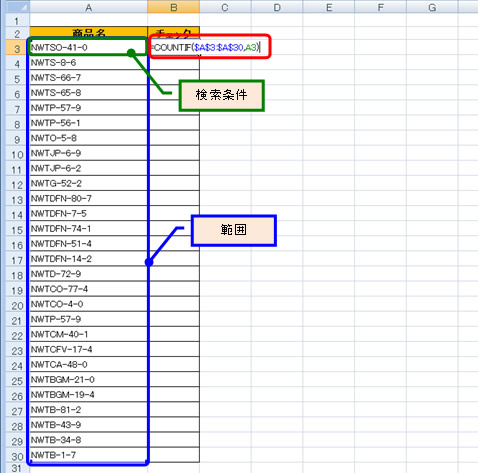Click cell containing NWTDFN-7-5
The image size is (478, 473).
click(88, 213)
